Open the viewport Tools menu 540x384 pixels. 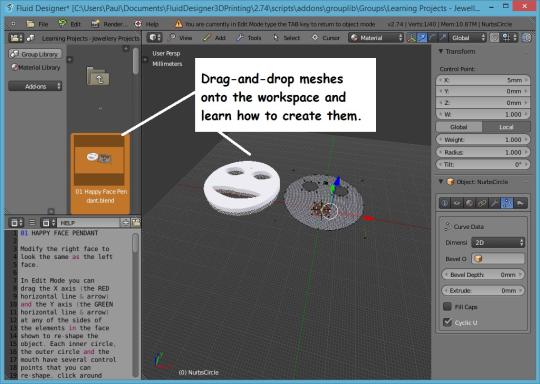point(249,38)
